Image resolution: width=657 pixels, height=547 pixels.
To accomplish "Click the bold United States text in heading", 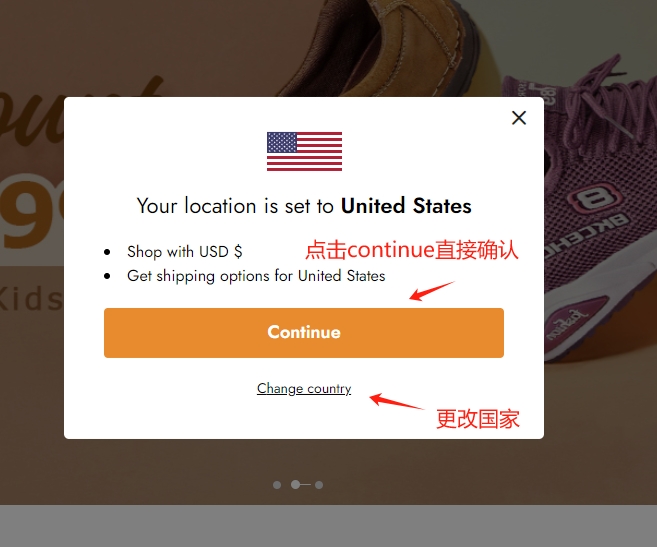I will click(406, 206).
